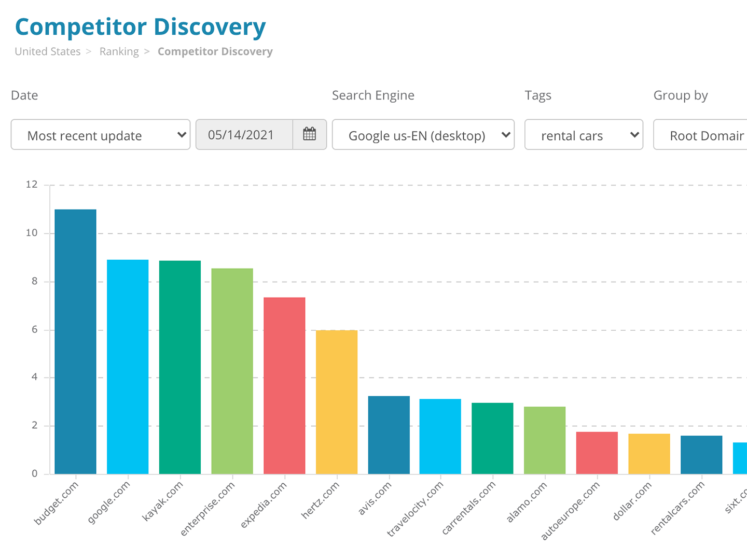Click the travelocity.com bar
The height and width of the screenshot is (560, 747).
440,436
